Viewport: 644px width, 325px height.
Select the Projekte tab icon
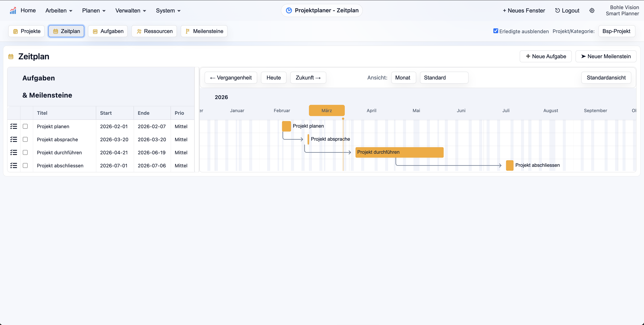(x=15, y=31)
